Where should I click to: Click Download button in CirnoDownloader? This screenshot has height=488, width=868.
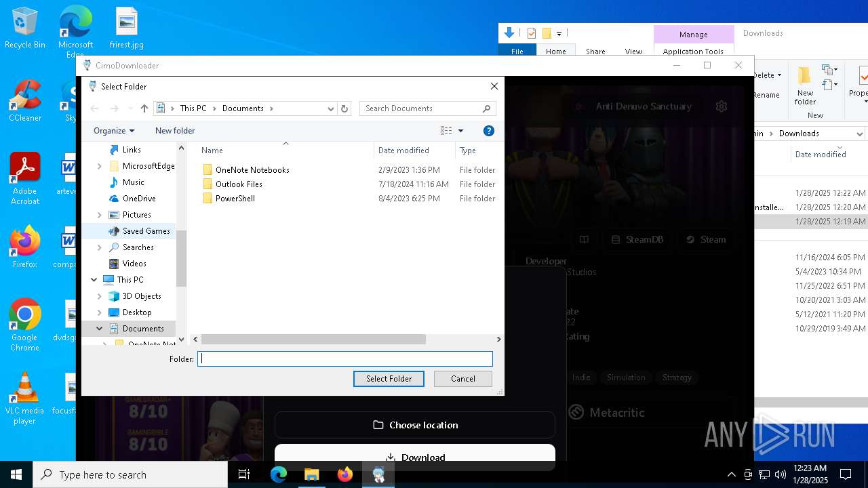(x=415, y=456)
